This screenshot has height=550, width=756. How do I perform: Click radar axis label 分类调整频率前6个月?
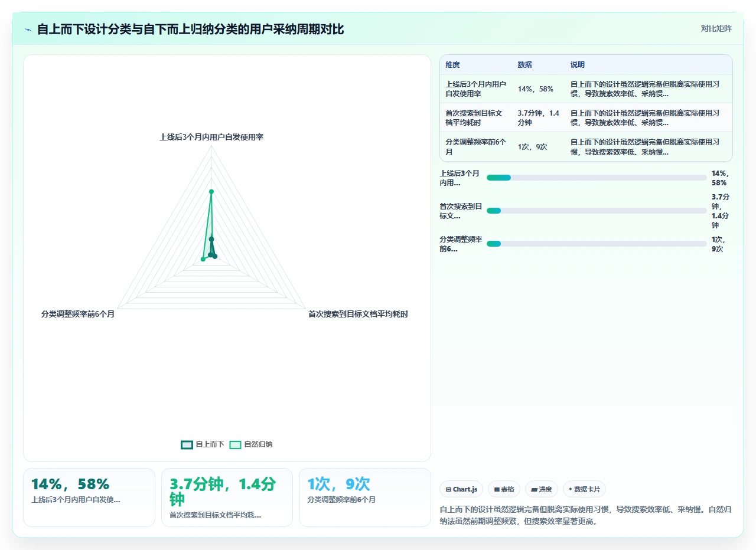pyautogui.click(x=78, y=314)
